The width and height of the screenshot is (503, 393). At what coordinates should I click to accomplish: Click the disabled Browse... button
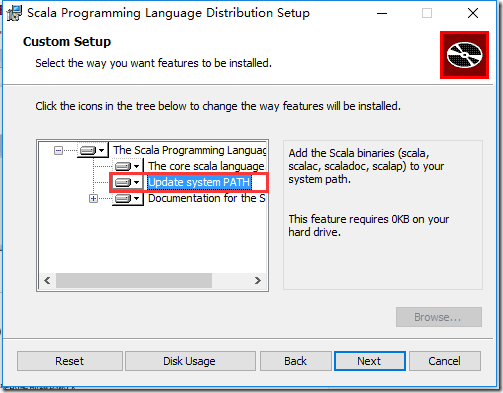(x=439, y=317)
